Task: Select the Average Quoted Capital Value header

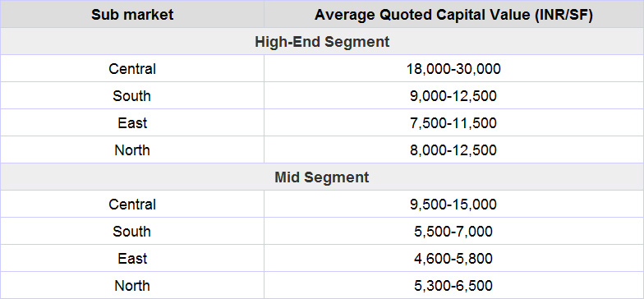Action: [453, 15]
